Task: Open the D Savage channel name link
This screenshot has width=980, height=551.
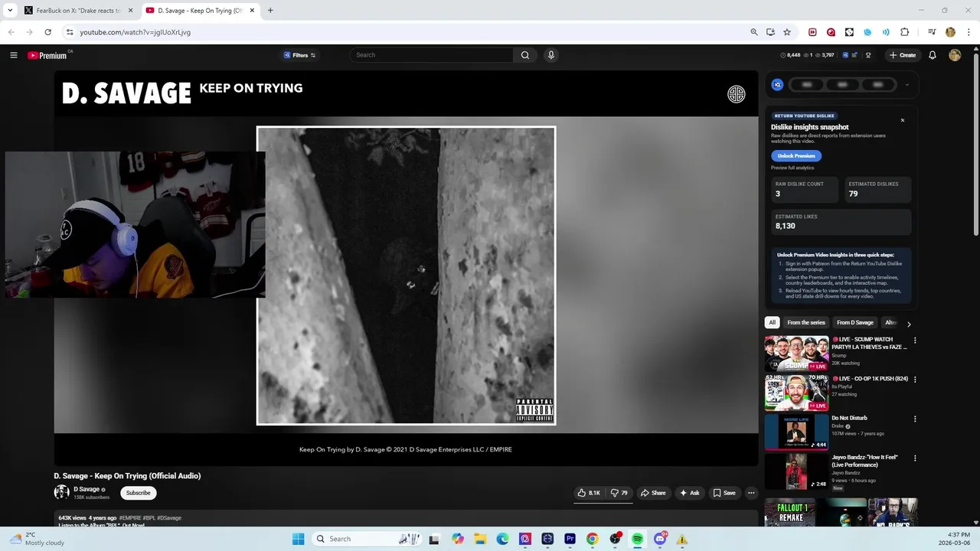Action: pyautogui.click(x=87, y=490)
